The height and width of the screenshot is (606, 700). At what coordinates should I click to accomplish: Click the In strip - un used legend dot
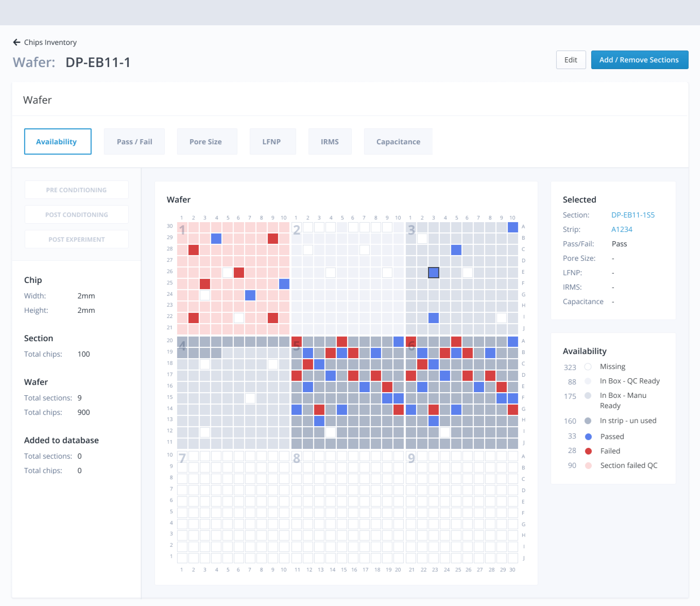coord(588,420)
